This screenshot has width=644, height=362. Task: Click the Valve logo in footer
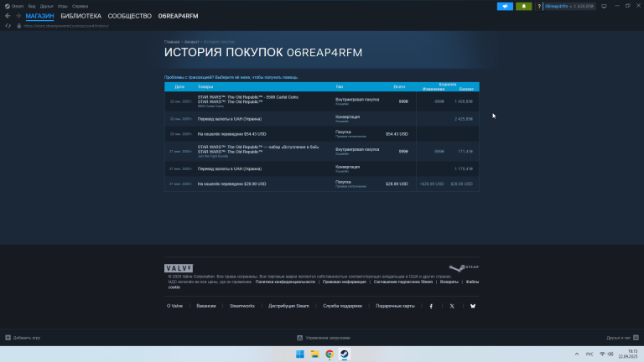(x=179, y=268)
